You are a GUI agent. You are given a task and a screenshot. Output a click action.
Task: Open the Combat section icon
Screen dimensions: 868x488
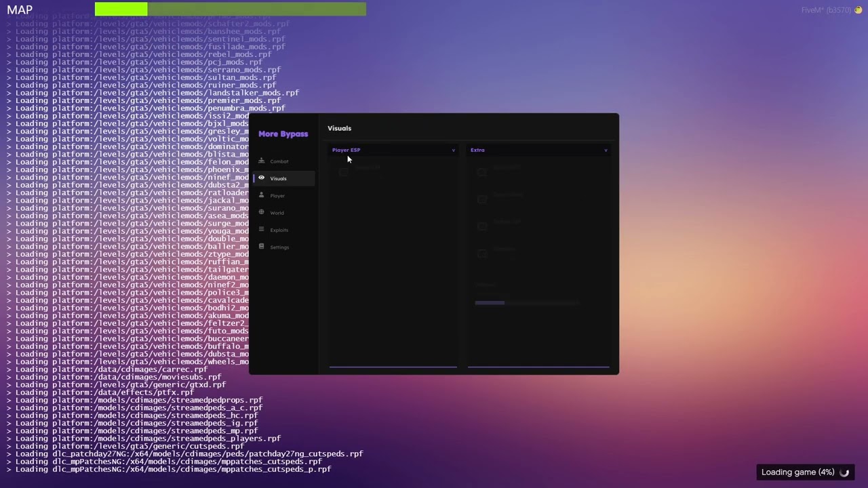pos(261,161)
